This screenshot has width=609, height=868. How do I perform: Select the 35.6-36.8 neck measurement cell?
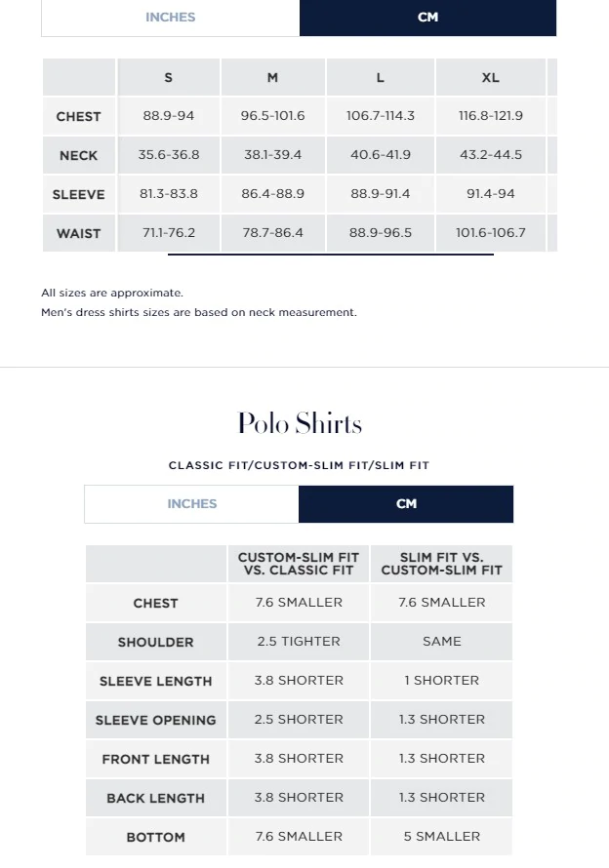click(x=169, y=155)
